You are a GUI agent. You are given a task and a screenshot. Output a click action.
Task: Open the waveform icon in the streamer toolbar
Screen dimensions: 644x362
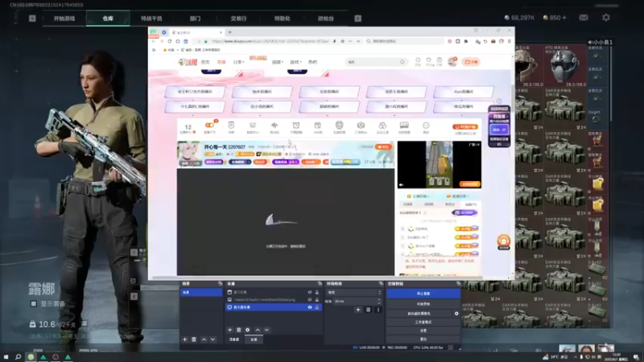click(275, 127)
